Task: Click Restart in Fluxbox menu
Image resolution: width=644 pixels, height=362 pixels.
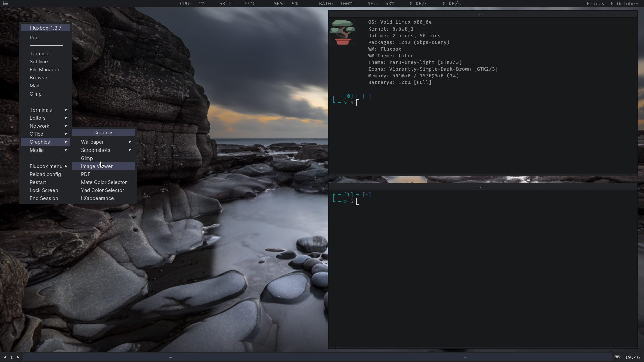Action: point(46,182)
